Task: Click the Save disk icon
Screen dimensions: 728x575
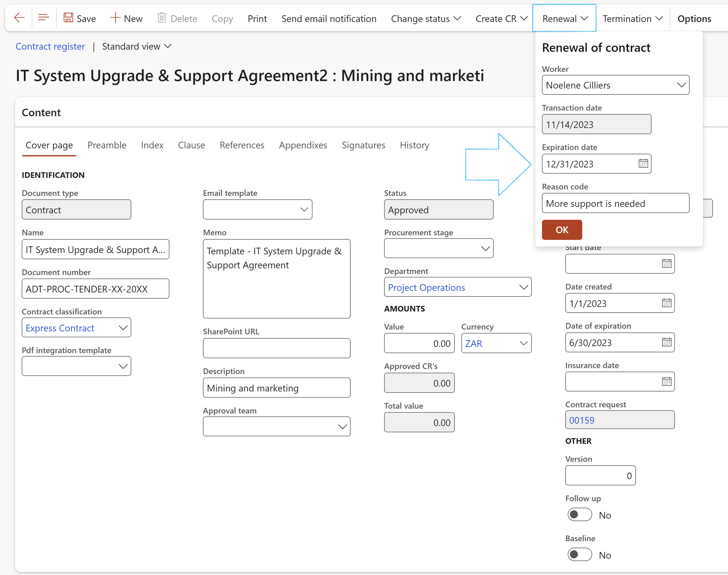Action: click(68, 18)
